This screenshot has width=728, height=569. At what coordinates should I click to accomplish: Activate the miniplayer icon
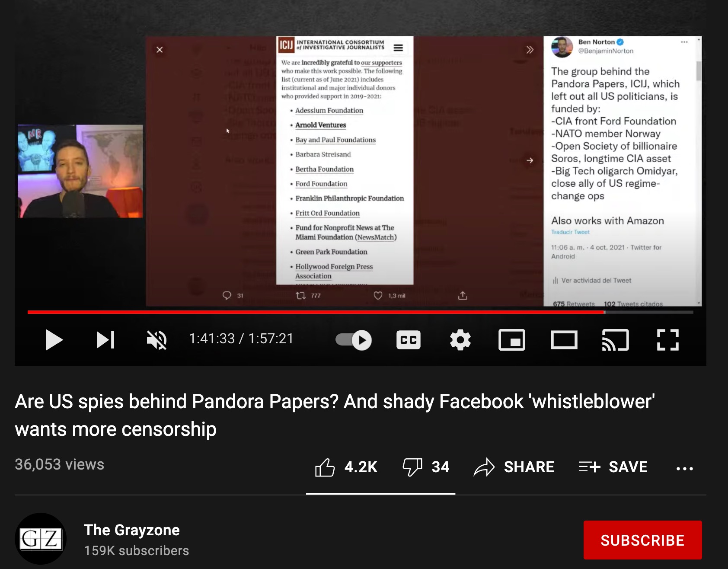(x=512, y=340)
